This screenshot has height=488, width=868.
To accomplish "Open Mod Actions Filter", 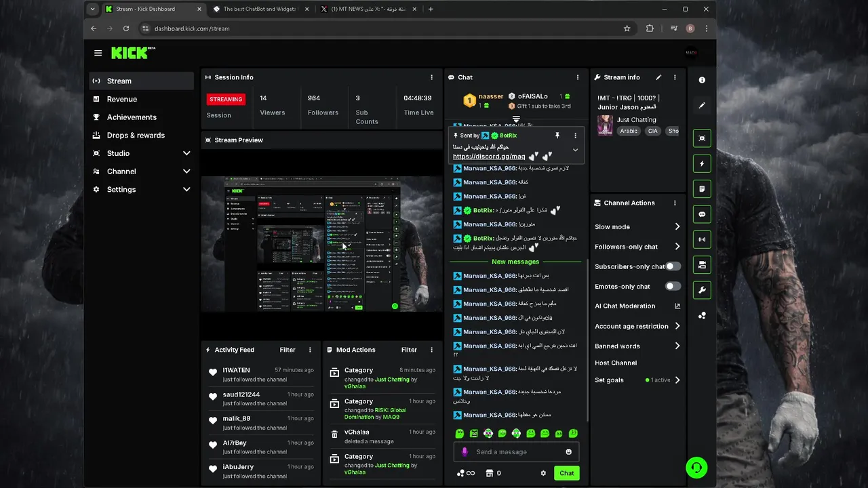I will (409, 350).
